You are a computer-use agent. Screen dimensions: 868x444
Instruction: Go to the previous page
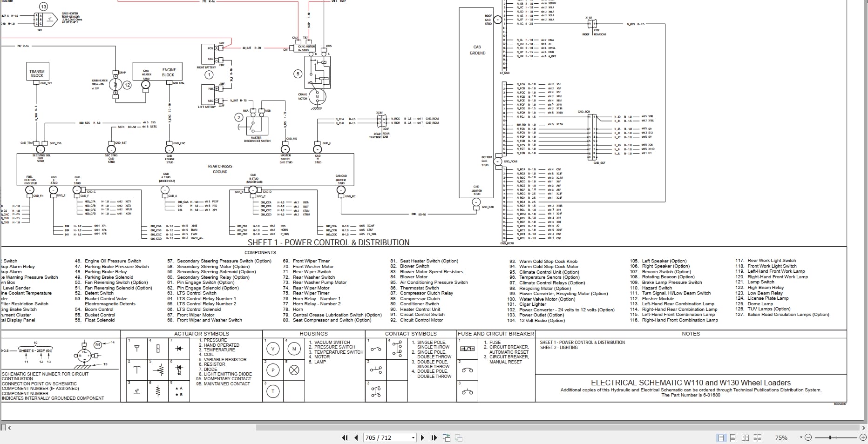(x=356, y=437)
